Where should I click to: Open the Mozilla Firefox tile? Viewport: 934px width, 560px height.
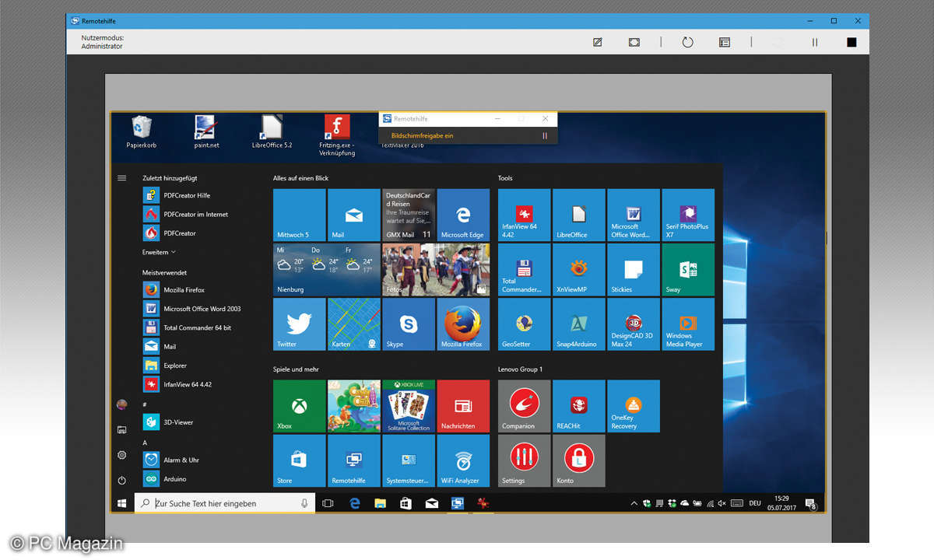(463, 324)
